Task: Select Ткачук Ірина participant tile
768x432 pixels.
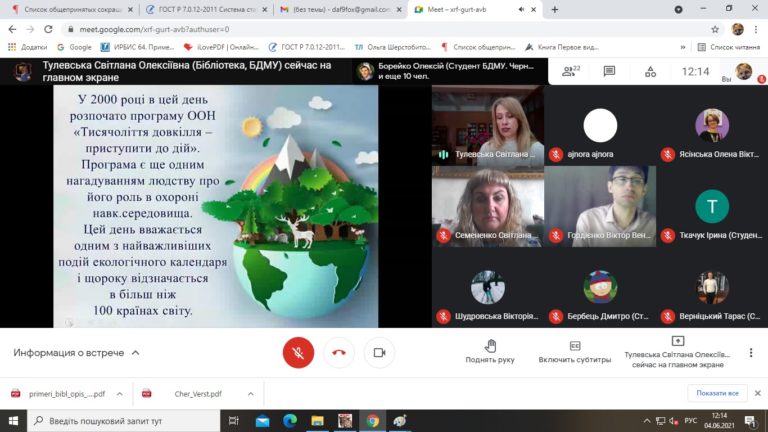Action: click(712, 206)
